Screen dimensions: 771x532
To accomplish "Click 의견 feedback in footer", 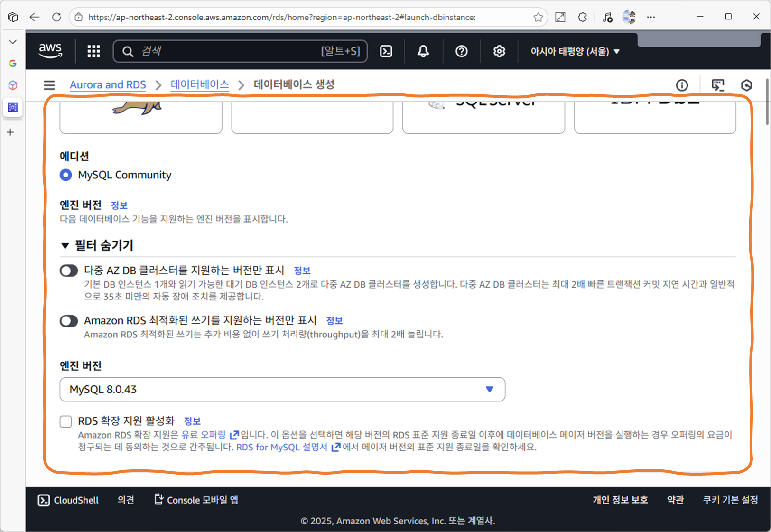I will (x=126, y=500).
